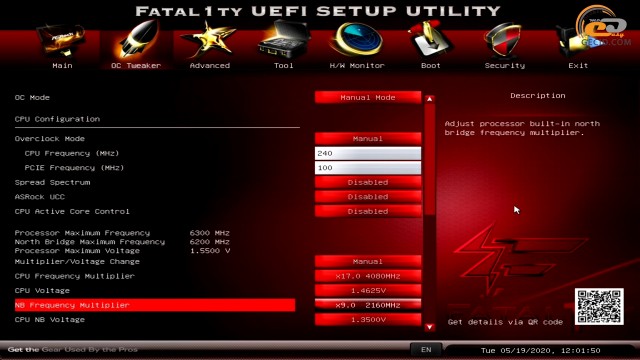Switch to the Exit tab label
Viewport: 640px width, 360px height.
pyautogui.click(x=578, y=66)
